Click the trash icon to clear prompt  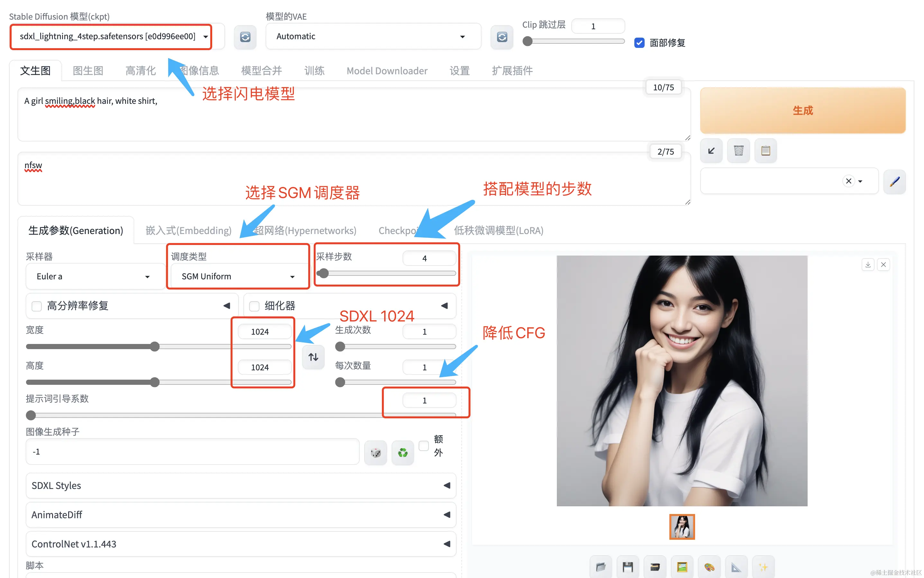[738, 151]
